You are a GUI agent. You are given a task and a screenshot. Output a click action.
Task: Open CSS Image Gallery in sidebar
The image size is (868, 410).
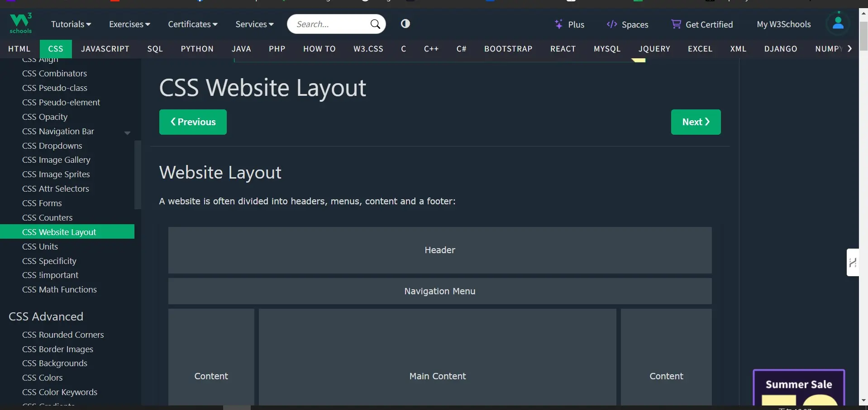[x=56, y=160]
